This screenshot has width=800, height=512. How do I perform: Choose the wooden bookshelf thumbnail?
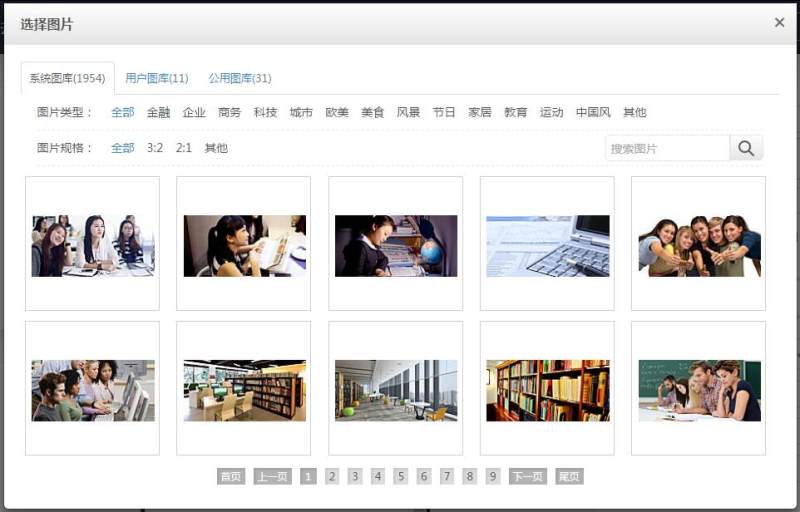547,389
